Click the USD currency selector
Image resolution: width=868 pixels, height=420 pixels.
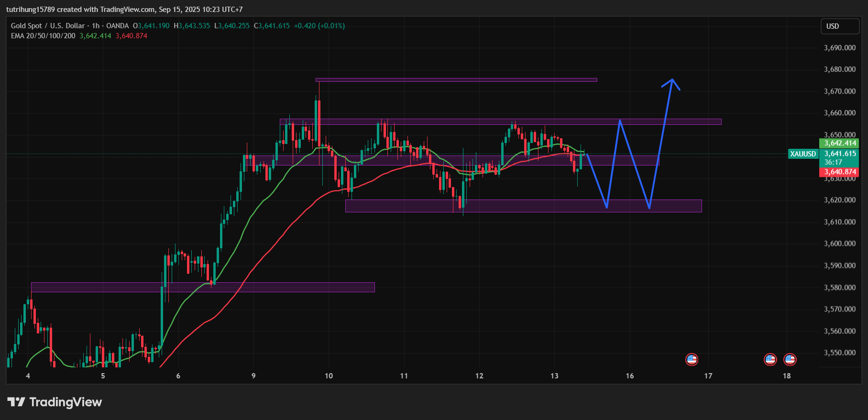[x=840, y=26]
